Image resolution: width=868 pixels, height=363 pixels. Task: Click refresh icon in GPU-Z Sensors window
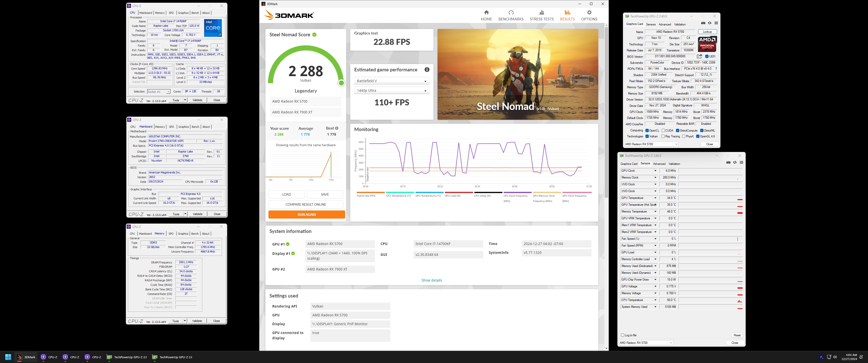click(735, 163)
